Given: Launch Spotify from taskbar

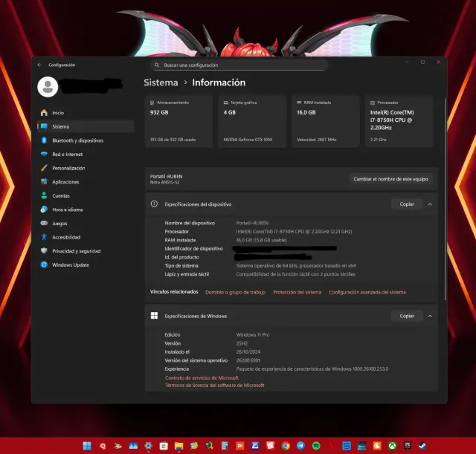Looking at the screenshot, I should point(316,446).
